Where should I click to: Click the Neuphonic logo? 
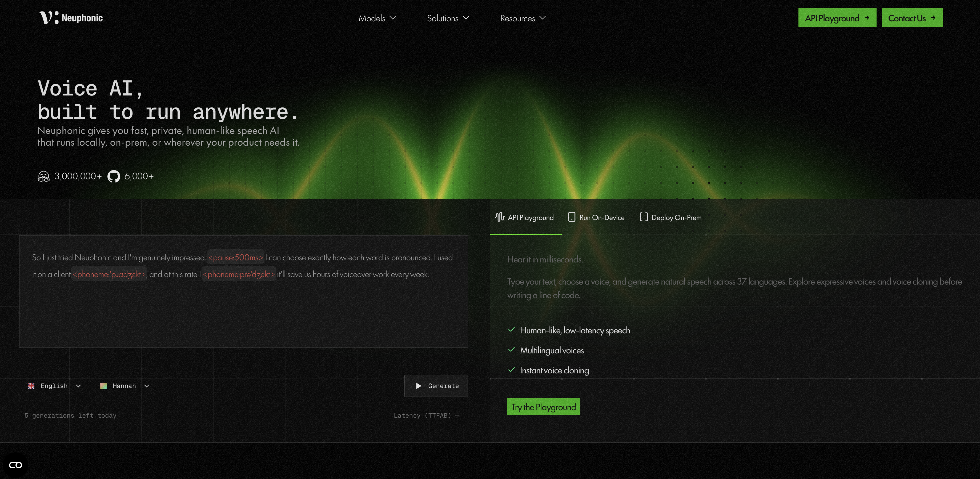tap(71, 18)
